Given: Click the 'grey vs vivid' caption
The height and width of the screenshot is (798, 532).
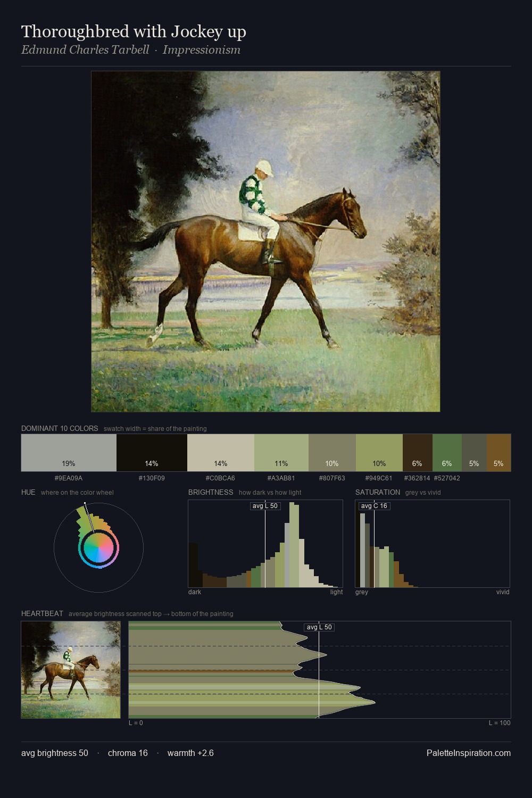Looking at the screenshot, I should click(x=423, y=493).
